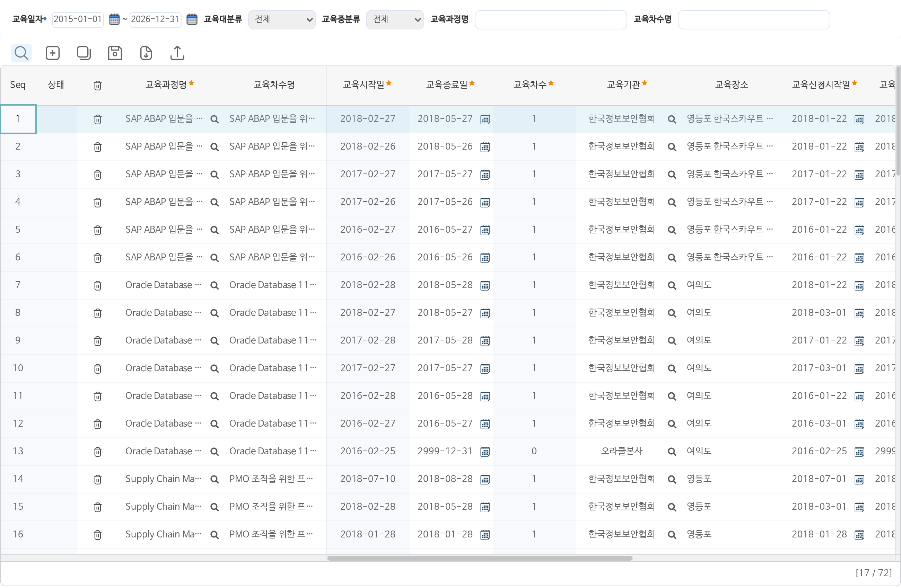Delete row 1 with trash icon
901x588 pixels.
click(x=98, y=119)
